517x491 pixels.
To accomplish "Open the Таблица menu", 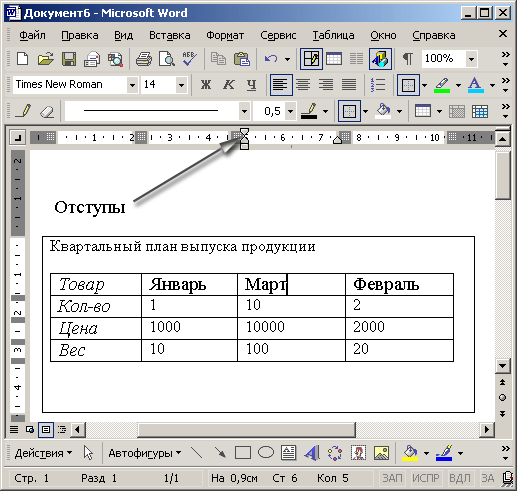I will [x=333, y=35].
